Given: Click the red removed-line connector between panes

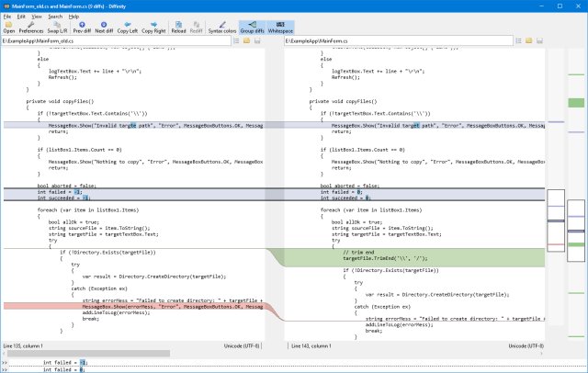Looking at the screenshot, I should (275, 311).
